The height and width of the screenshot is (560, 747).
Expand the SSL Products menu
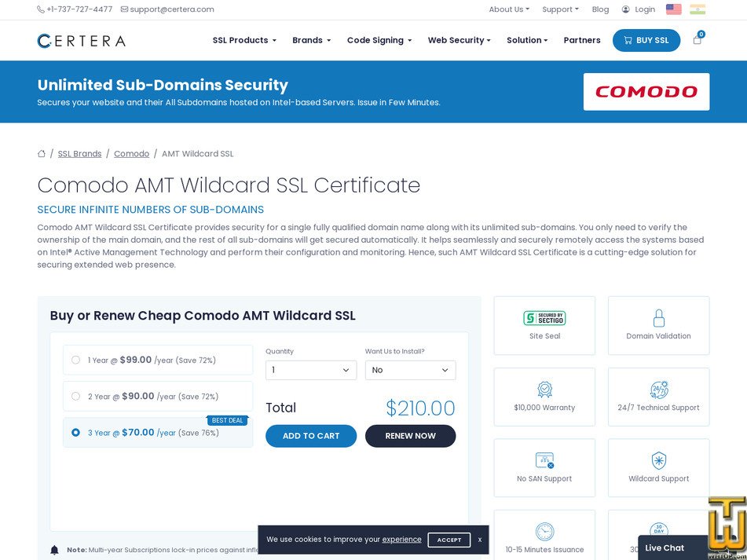[244, 40]
